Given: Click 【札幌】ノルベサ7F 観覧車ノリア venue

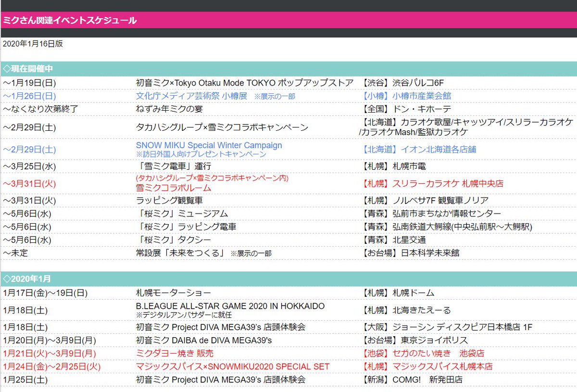Looking at the screenshot, I should click(424, 201).
